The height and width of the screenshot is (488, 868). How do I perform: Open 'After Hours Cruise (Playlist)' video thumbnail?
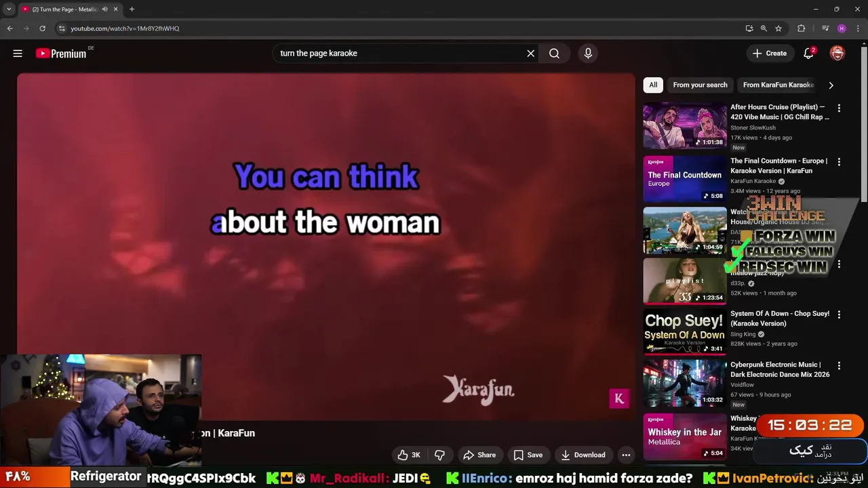684,125
